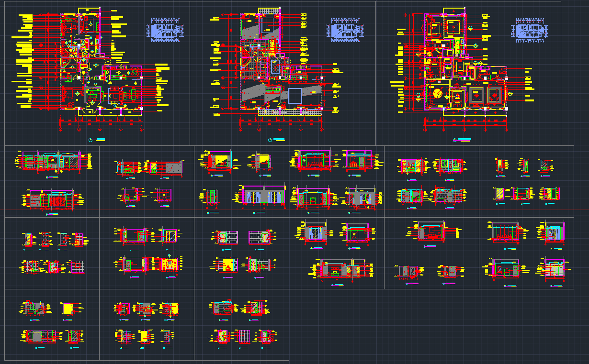This screenshot has height=364, width=589.
Task: Click the white grid window elevation in bottom-right sheet
Action: [244, 336]
